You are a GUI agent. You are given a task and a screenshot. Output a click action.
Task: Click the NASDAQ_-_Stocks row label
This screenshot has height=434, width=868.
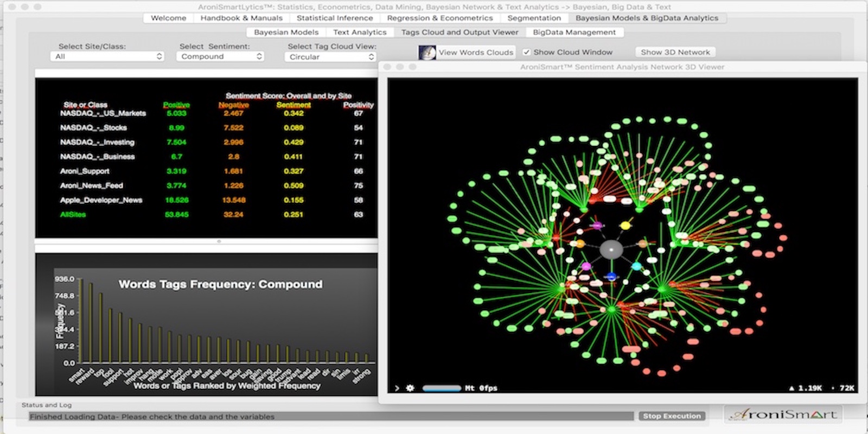(93, 128)
